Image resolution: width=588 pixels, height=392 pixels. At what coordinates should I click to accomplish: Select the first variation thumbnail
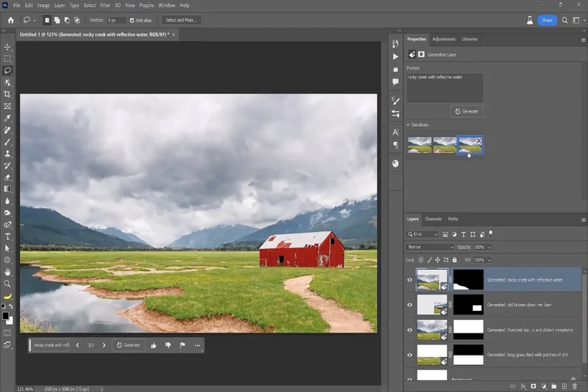coord(419,145)
